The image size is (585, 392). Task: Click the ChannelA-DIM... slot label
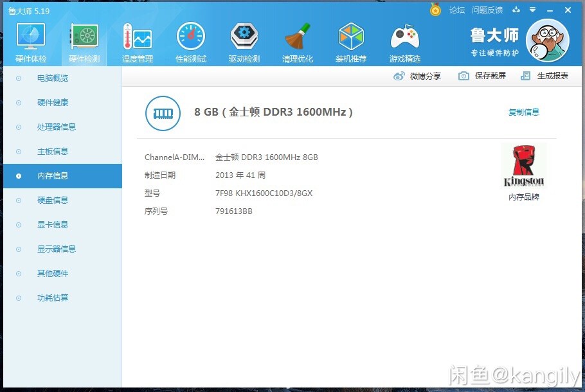[175, 157]
